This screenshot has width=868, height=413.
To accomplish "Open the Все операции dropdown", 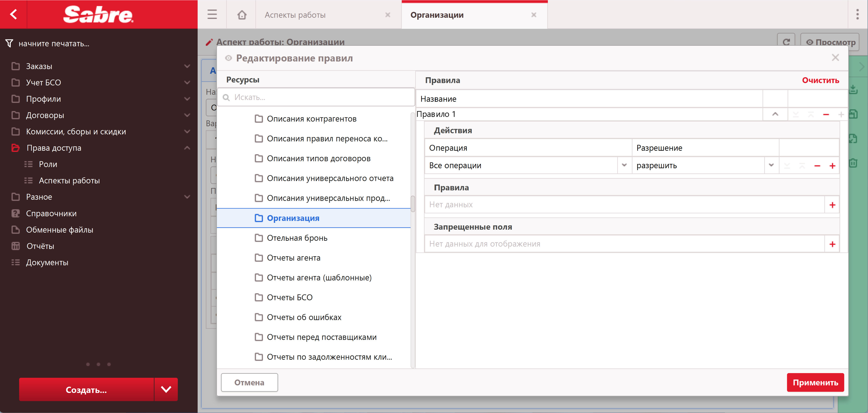I will pos(624,165).
